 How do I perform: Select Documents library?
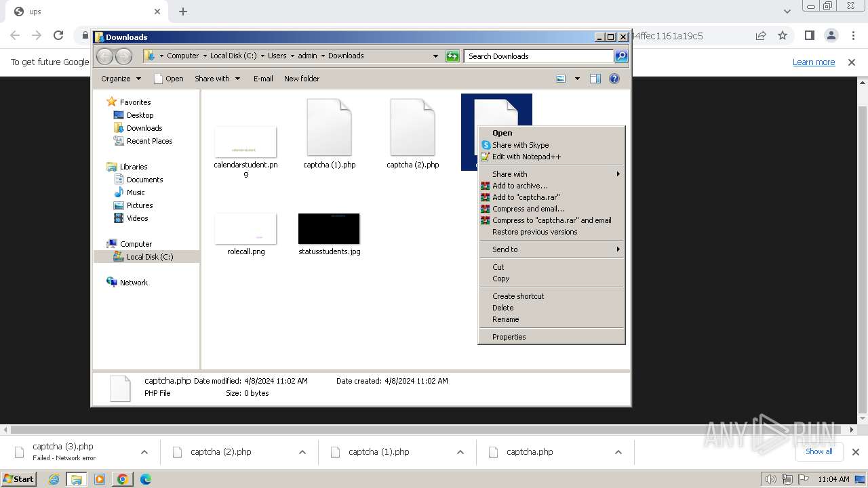144,180
